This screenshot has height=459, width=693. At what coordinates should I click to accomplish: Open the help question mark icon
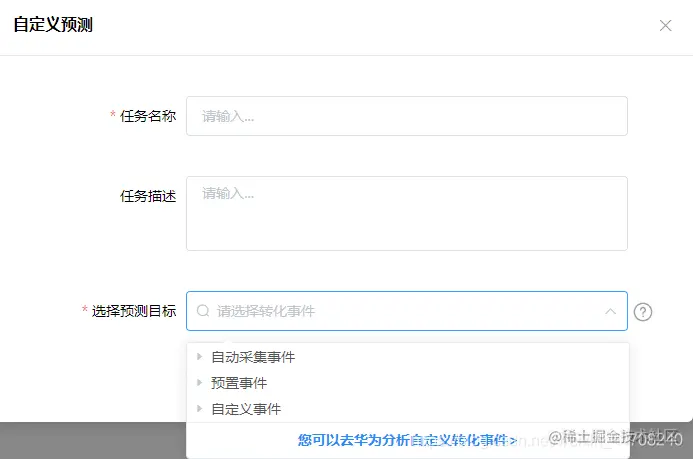pyautogui.click(x=643, y=312)
